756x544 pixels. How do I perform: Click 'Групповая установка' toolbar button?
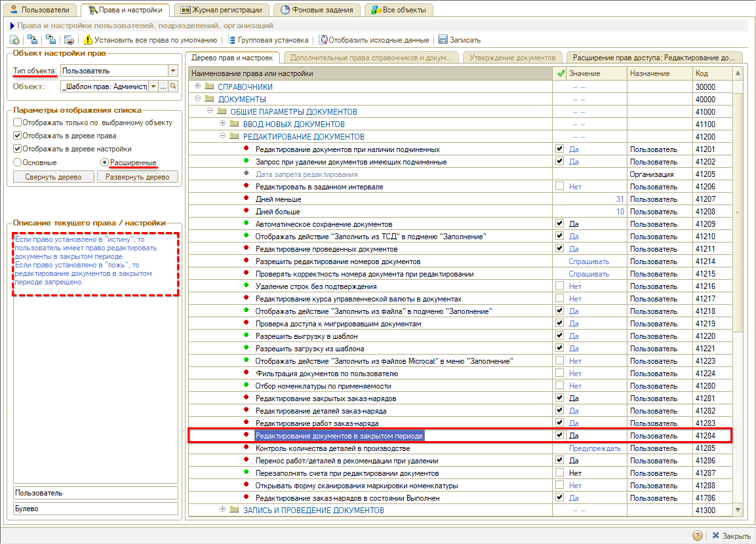pyautogui.click(x=269, y=40)
